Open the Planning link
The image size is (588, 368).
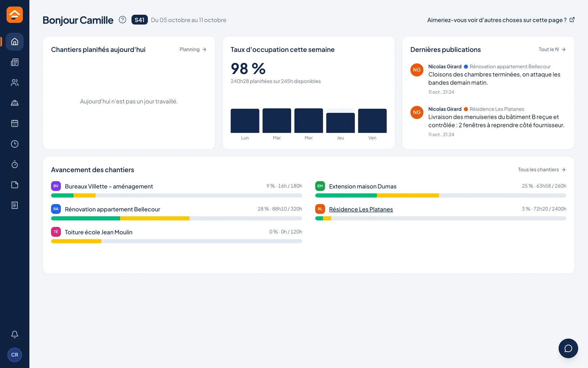[x=193, y=49]
